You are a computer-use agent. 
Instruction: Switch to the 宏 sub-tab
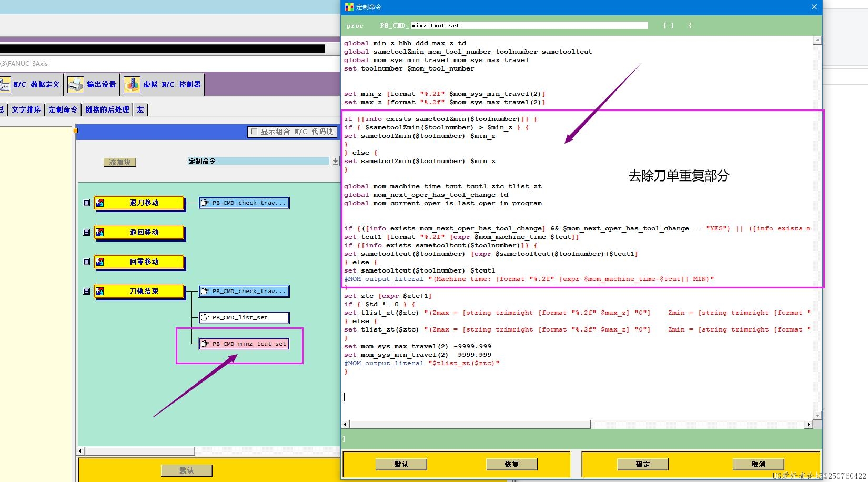[140, 109]
